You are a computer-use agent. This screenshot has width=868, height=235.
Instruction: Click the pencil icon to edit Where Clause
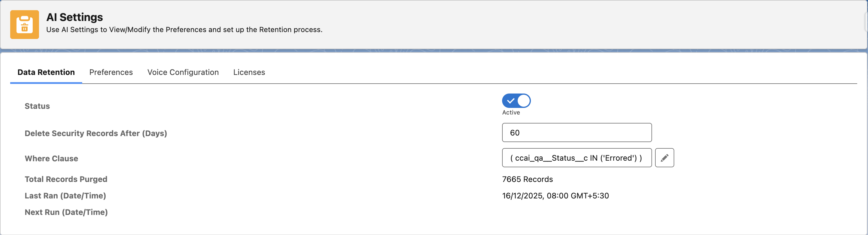pos(664,158)
